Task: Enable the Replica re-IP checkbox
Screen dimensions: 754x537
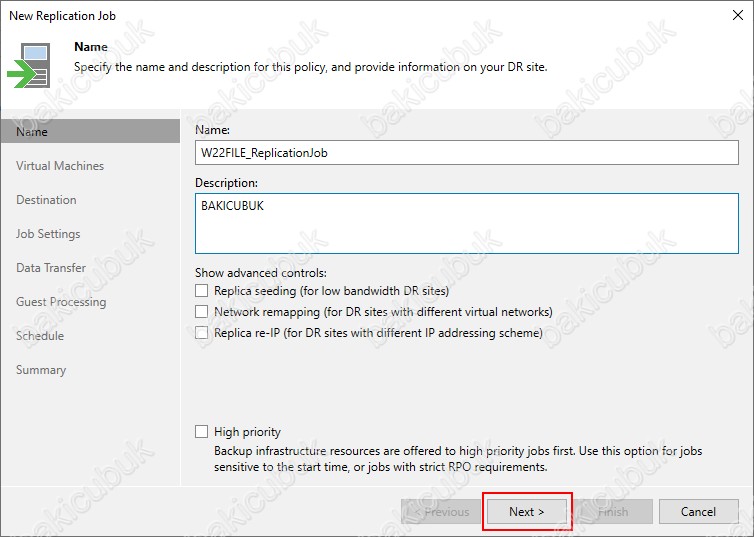Action: click(201, 333)
